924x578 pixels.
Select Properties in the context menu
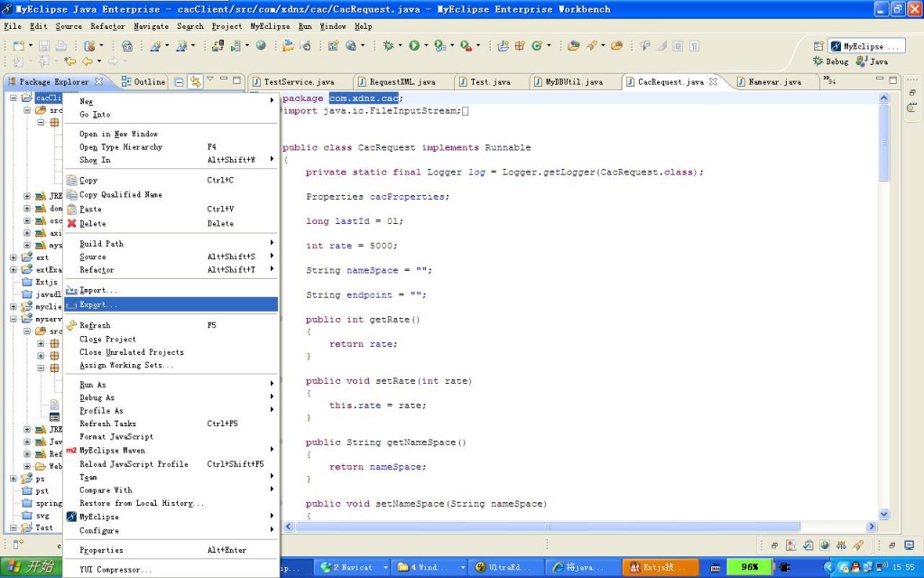point(101,550)
